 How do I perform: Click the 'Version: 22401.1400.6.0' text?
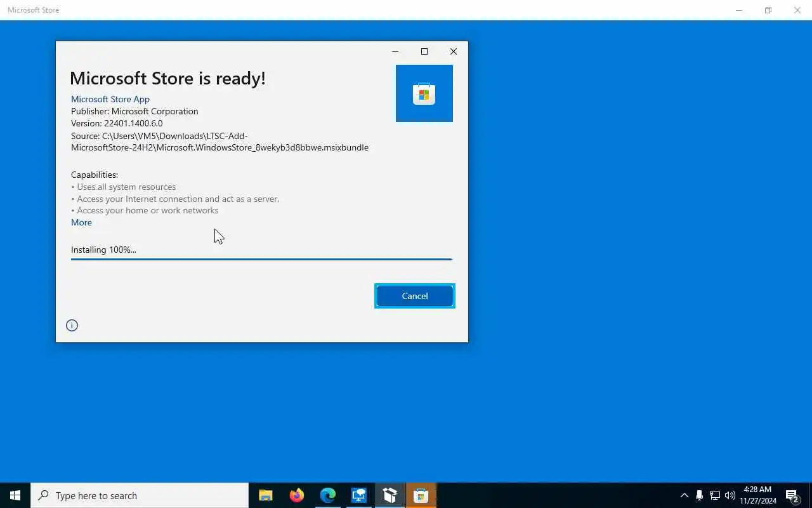point(117,123)
